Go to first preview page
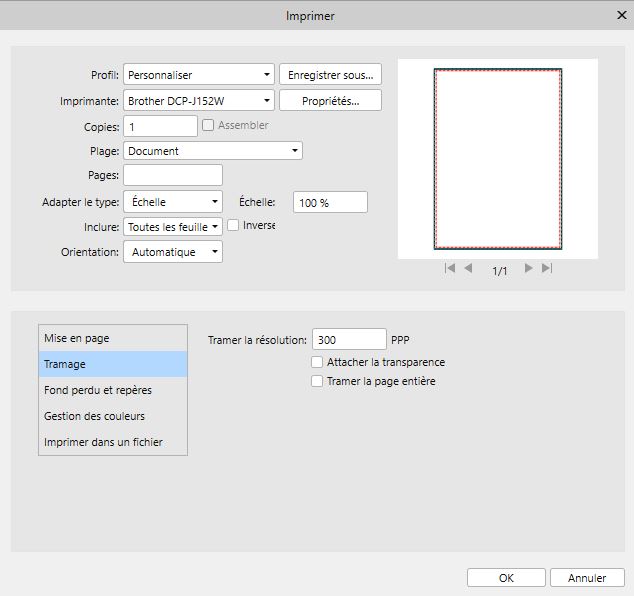The width and height of the screenshot is (634, 596). click(x=450, y=268)
